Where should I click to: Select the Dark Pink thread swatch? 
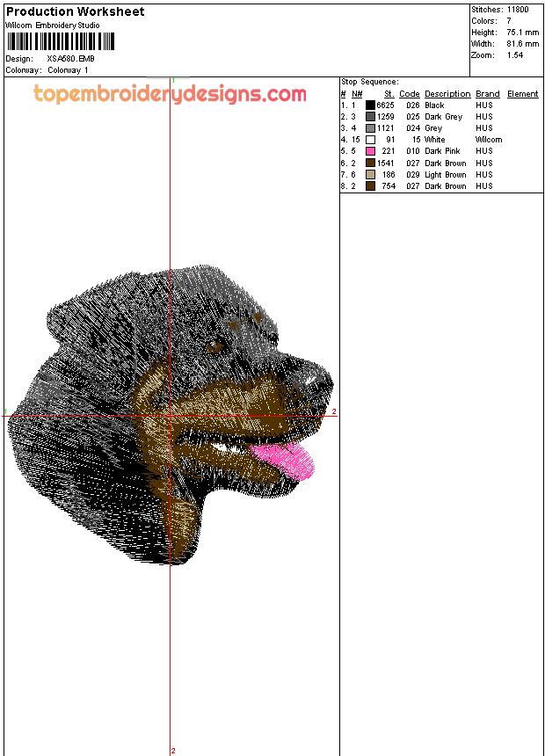pos(371,151)
